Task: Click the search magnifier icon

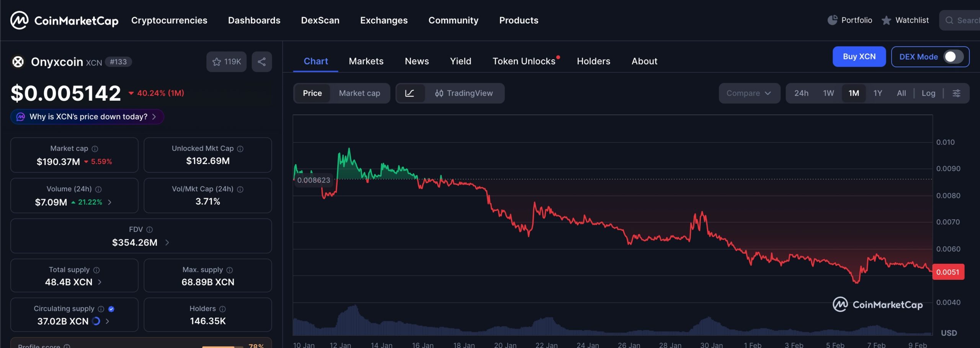Action: click(949, 20)
